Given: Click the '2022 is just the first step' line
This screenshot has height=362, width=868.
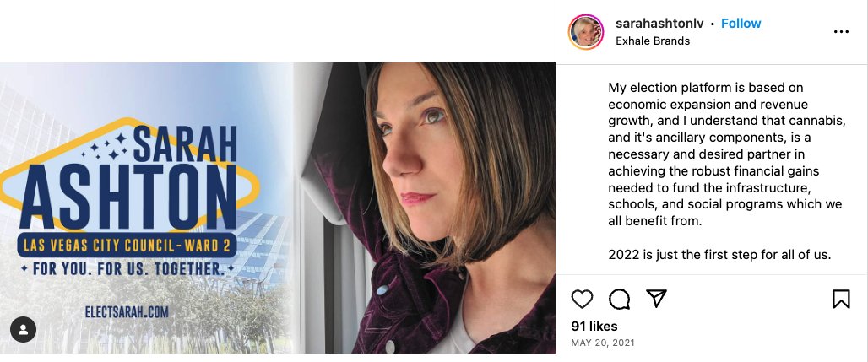Looking at the screenshot, I should 720,254.
